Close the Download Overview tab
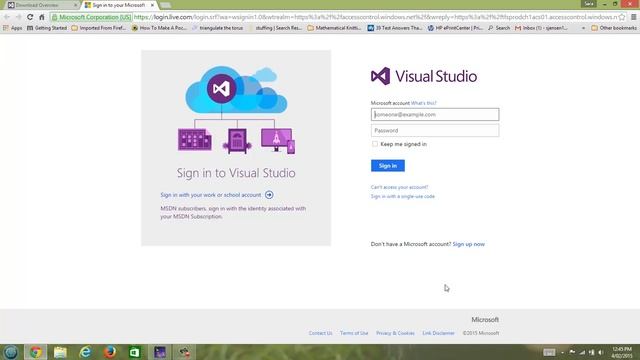 tap(76, 5)
